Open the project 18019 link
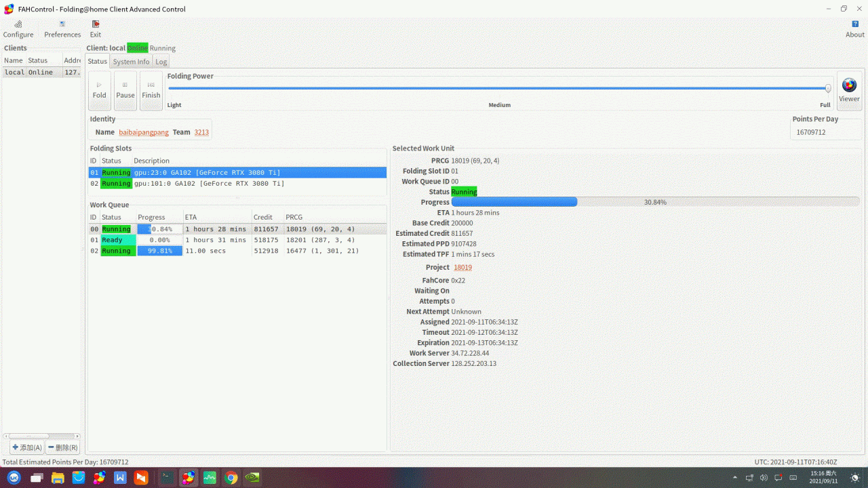868x488 pixels. tap(462, 267)
